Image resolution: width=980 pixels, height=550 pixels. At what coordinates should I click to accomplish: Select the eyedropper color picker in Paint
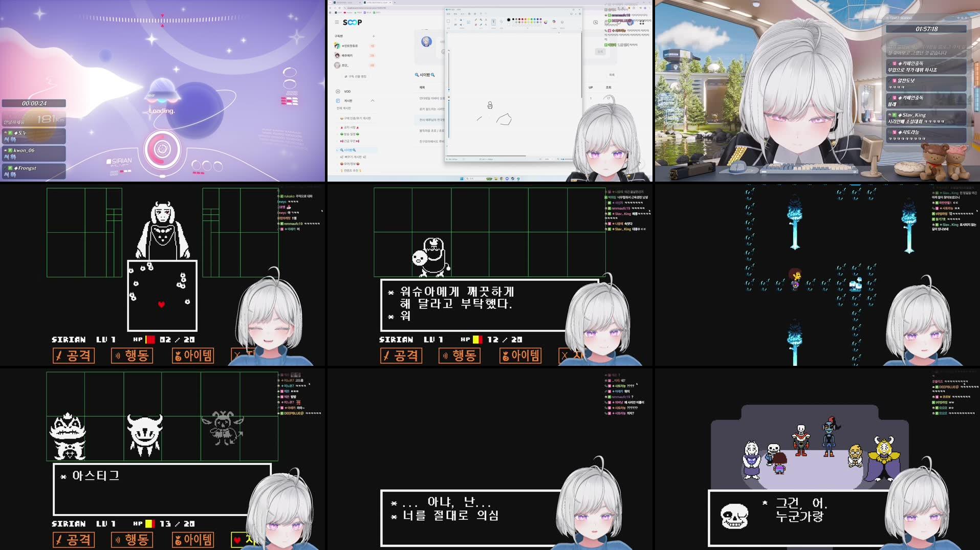pos(481,25)
